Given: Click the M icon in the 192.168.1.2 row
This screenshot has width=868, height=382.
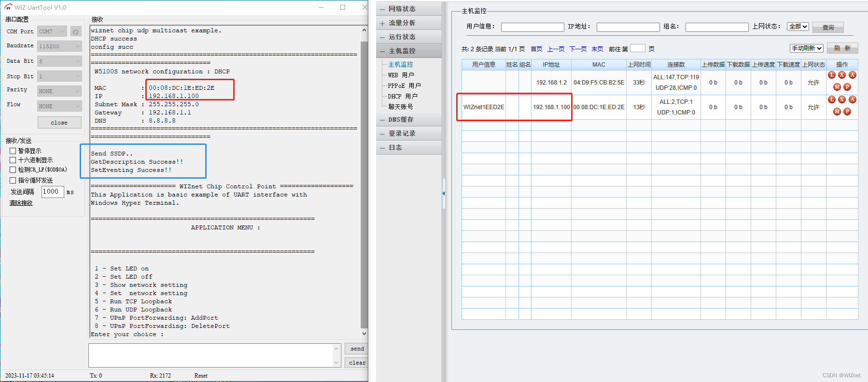Looking at the screenshot, I should tap(837, 87).
